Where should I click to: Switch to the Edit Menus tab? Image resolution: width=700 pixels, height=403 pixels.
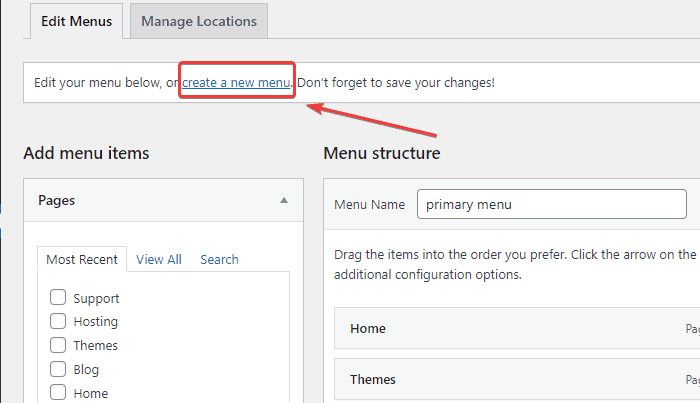(x=77, y=20)
